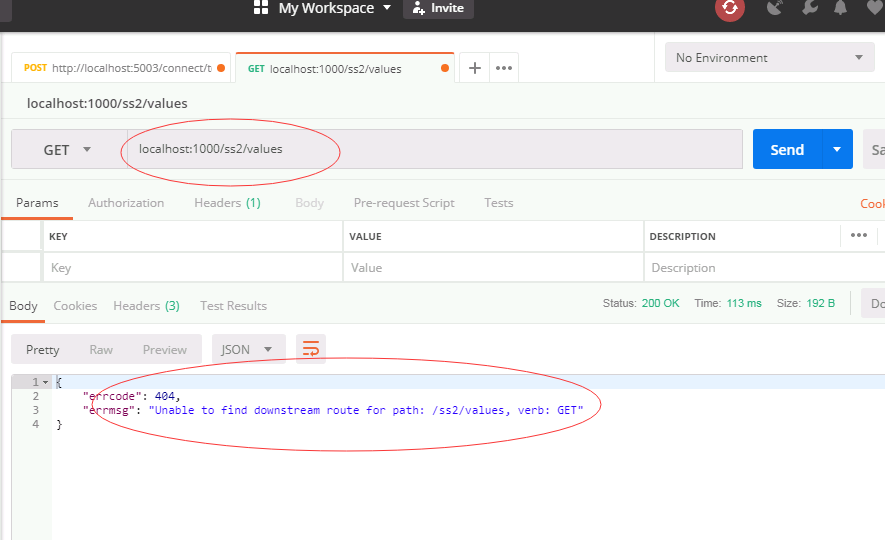Viewport: 885px width, 540px height.
Task: Click the disabled Body request tab
Action: (x=309, y=203)
